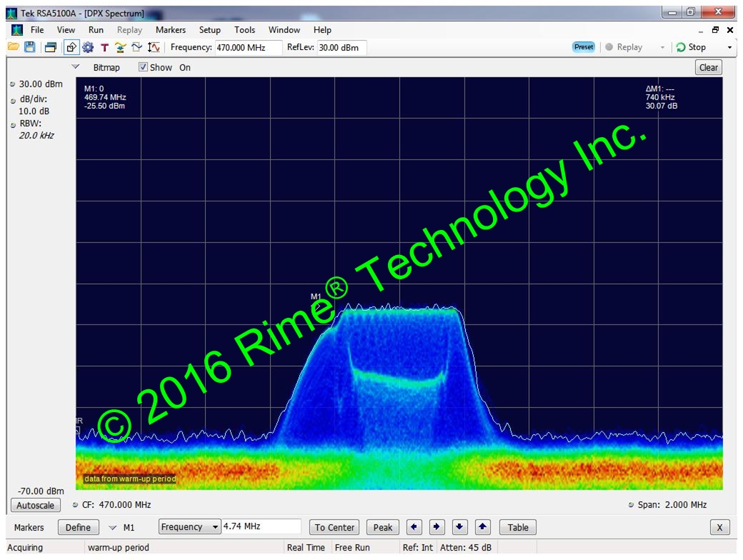Open the Help menu
Screen dimensions: 743x560
[322, 30]
